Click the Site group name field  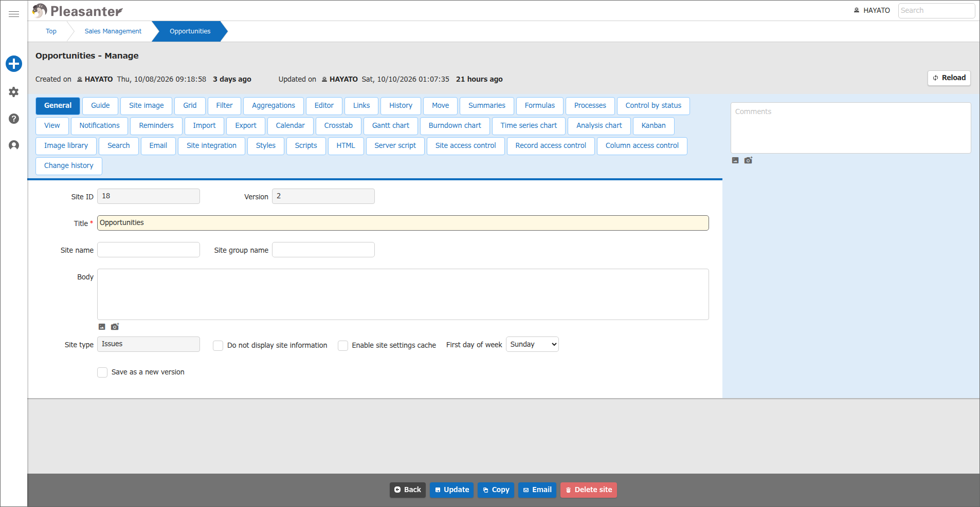click(323, 250)
